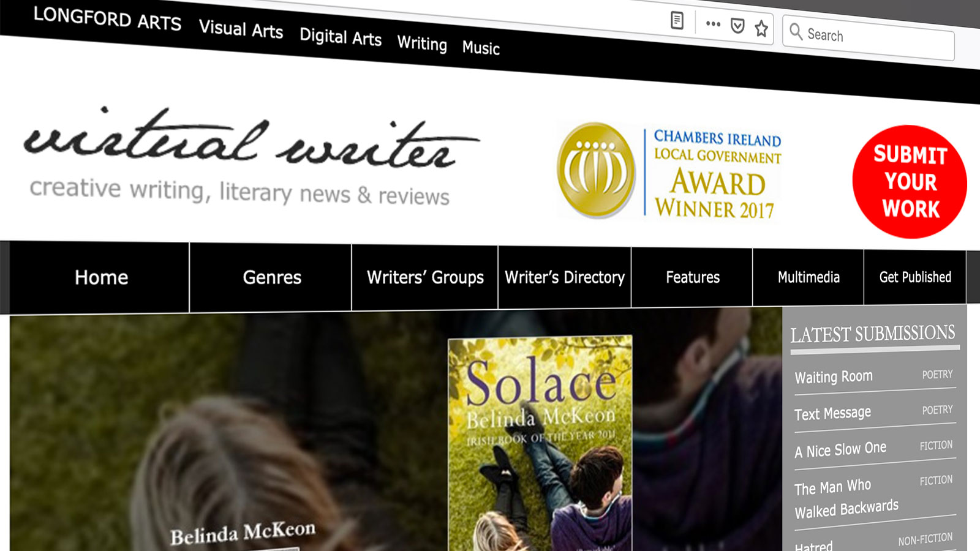980x551 pixels.
Task: Go to Visual Arts section
Action: [241, 29]
